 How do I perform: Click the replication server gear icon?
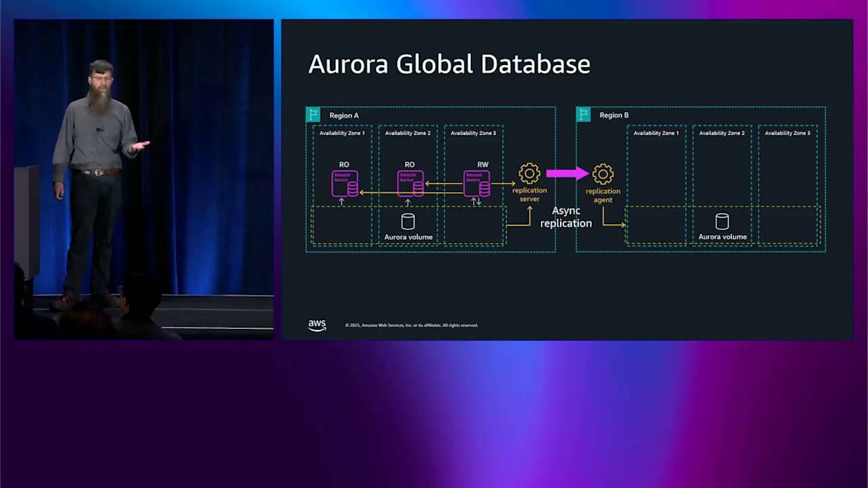click(529, 174)
